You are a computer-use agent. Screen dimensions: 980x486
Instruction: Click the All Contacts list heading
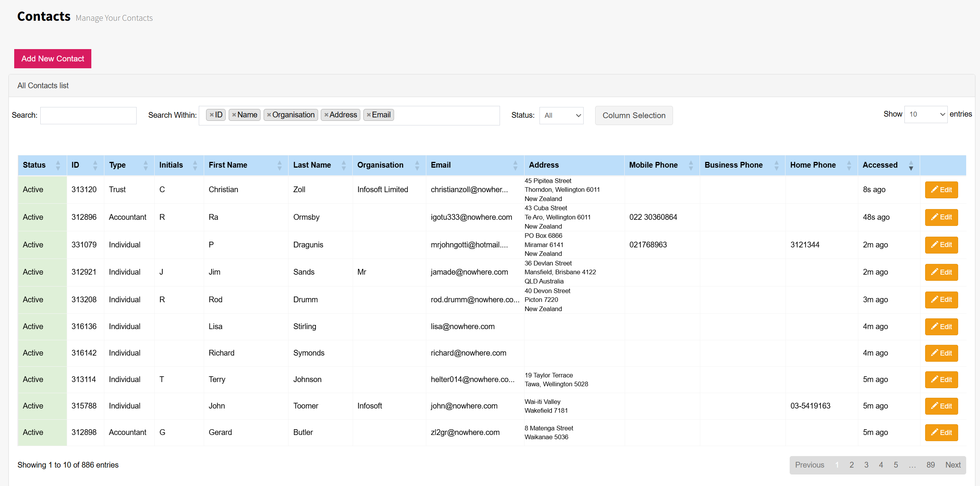(43, 86)
